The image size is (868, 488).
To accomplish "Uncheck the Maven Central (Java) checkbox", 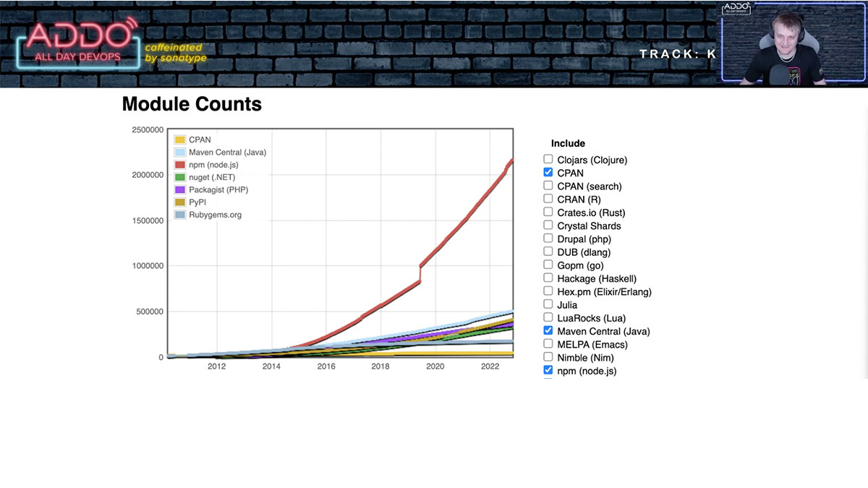I will coord(548,331).
